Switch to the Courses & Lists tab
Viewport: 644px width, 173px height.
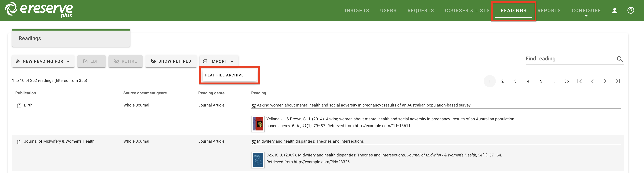coord(467,11)
